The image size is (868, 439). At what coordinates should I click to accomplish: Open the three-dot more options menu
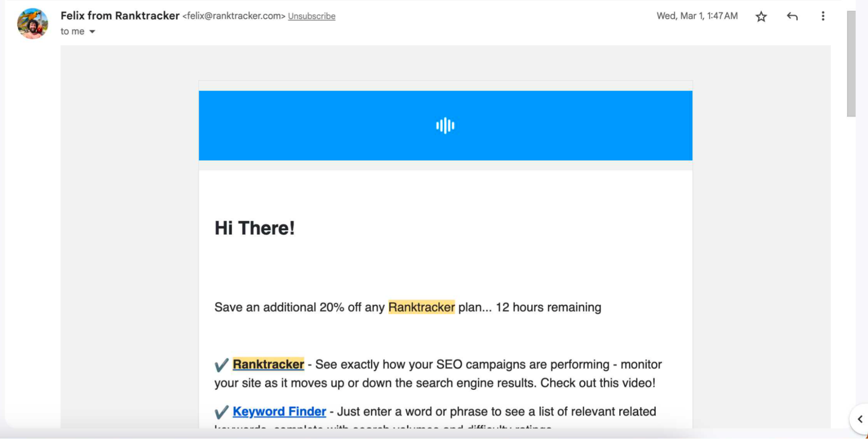(x=823, y=16)
